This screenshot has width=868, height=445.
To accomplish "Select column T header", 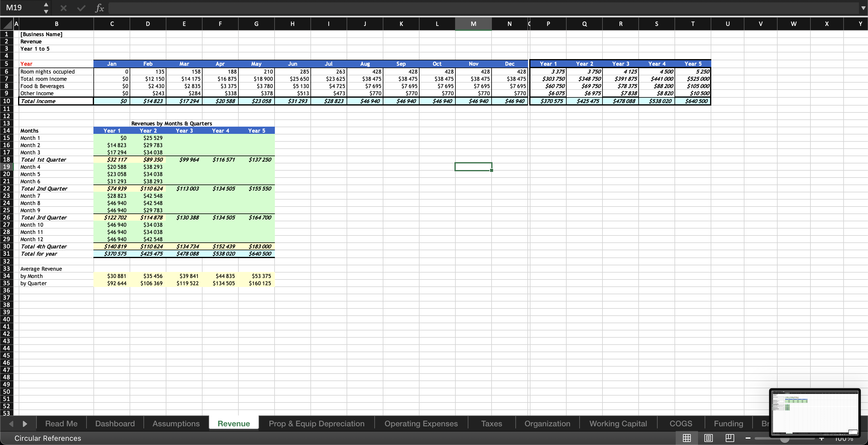I will pos(693,24).
